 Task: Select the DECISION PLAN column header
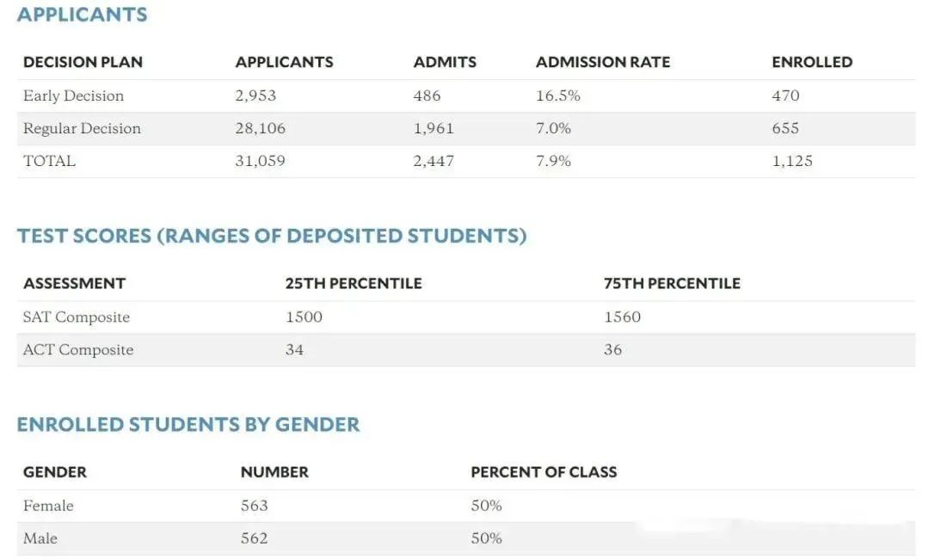83,62
